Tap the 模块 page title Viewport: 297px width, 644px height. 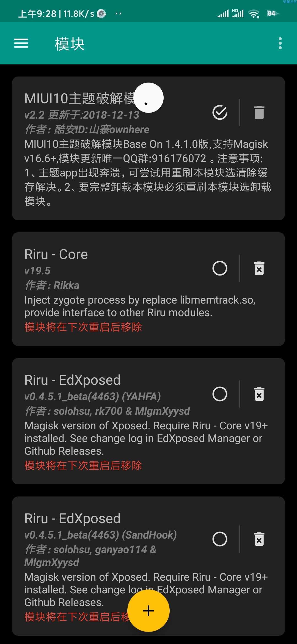tap(70, 44)
